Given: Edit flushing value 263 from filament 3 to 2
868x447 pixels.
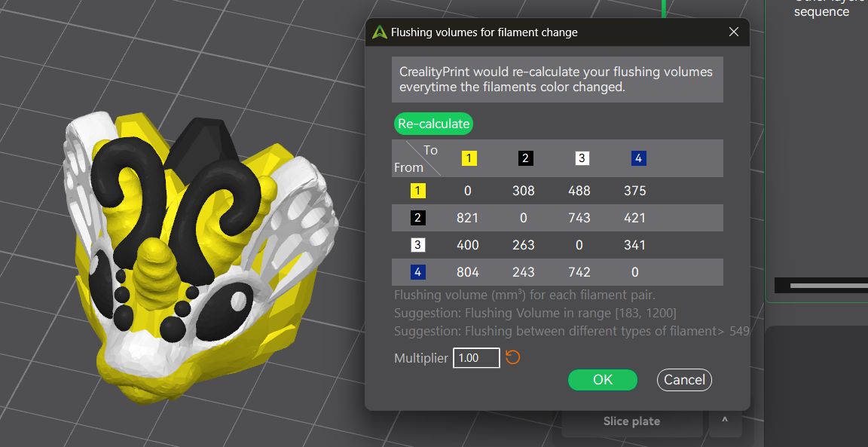Looking at the screenshot, I should (523, 245).
